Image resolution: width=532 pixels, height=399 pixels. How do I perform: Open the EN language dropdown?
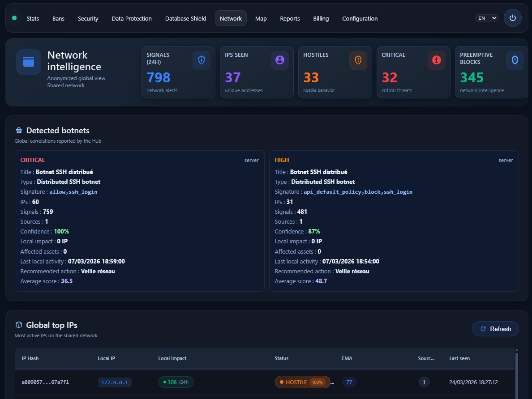(486, 18)
